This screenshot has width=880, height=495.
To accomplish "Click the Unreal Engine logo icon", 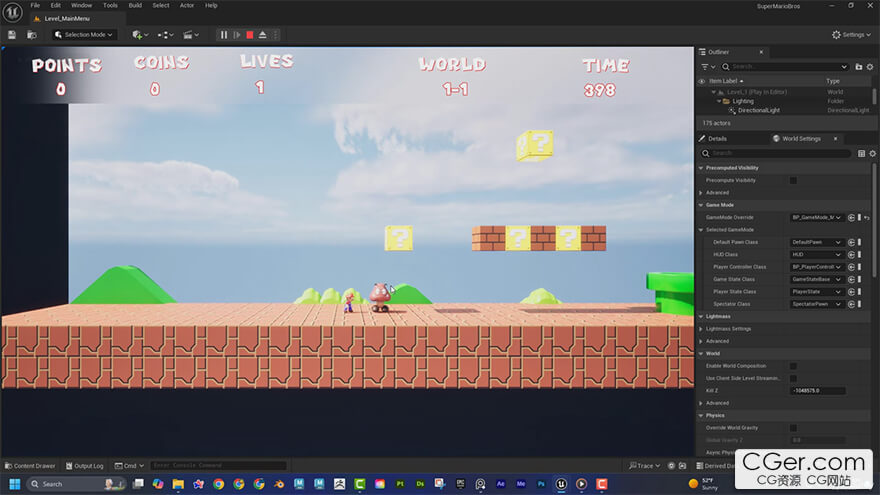I will (x=12, y=11).
